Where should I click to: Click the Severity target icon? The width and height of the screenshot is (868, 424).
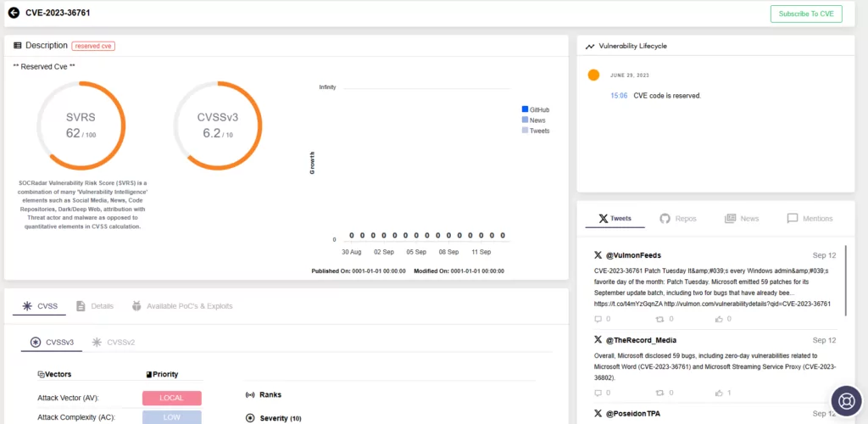(x=250, y=418)
